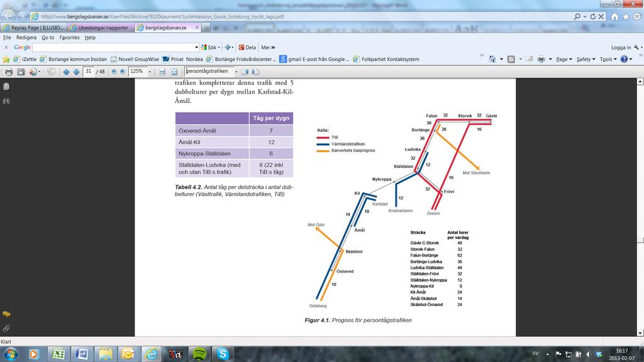This screenshot has height=362, width=644.
Task: Enable scrolling page-width fit mode
Action: (162, 72)
